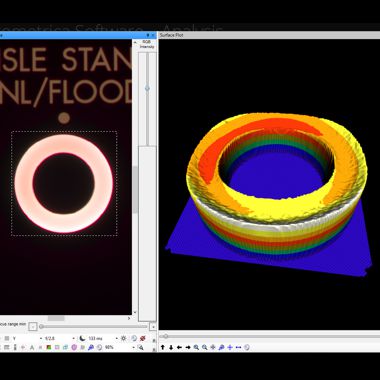
Task: Rotate surface plot with left arrow
Action: pos(179,347)
